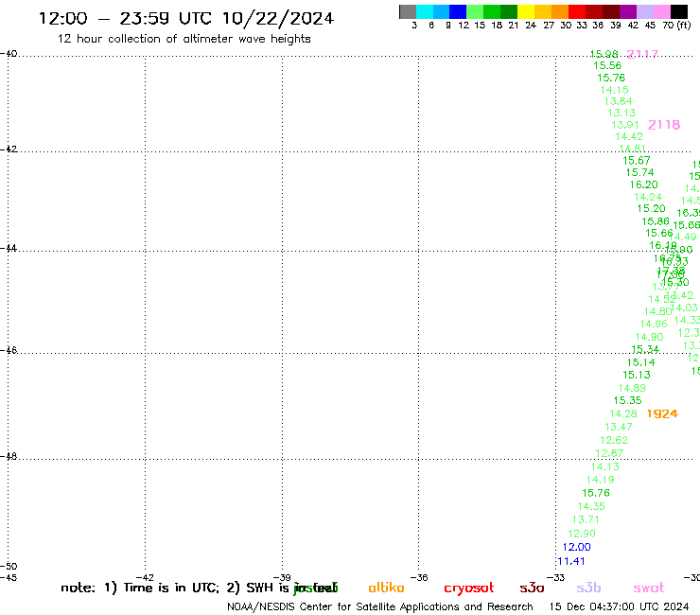Click the blue wave height value '12.00'
The height and width of the screenshot is (615, 700).
pos(576,547)
